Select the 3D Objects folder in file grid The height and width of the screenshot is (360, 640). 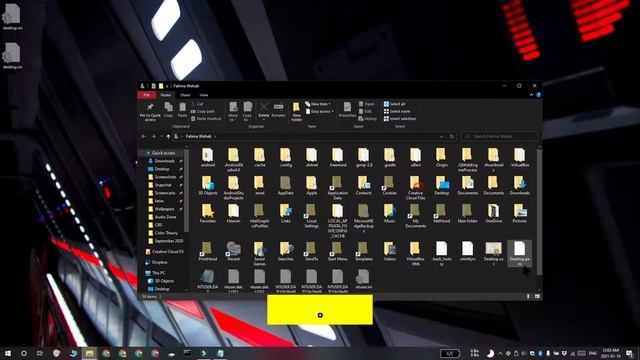(x=207, y=185)
